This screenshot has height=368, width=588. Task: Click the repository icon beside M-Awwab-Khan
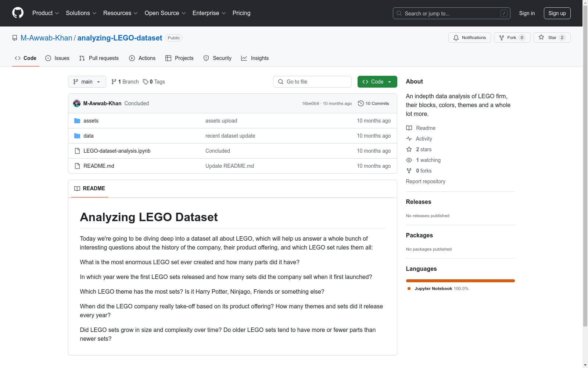pyautogui.click(x=15, y=38)
